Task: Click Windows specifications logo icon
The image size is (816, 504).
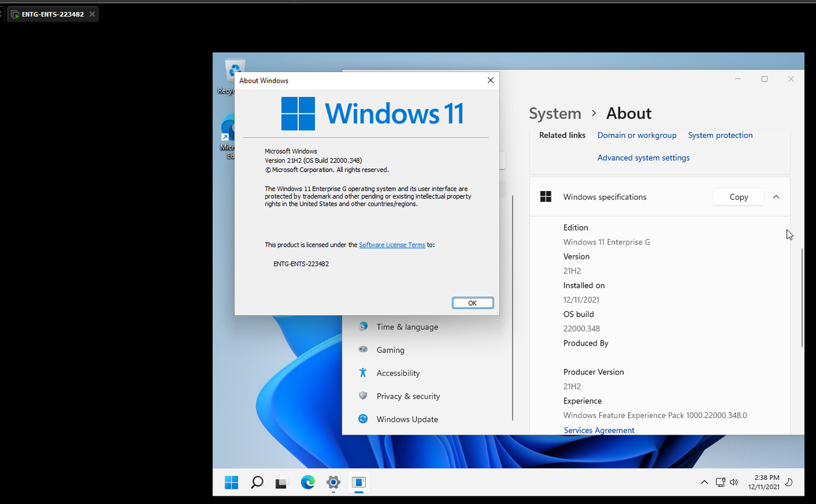Action: tap(546, 197)
